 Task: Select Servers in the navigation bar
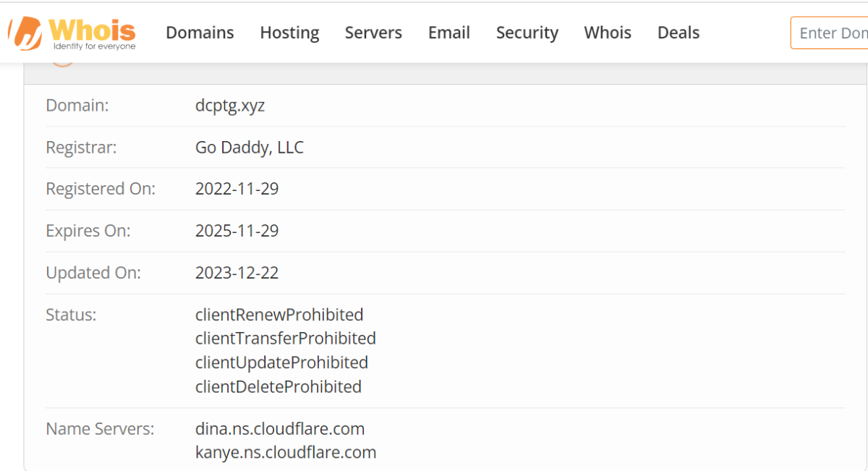pos(373,33)
